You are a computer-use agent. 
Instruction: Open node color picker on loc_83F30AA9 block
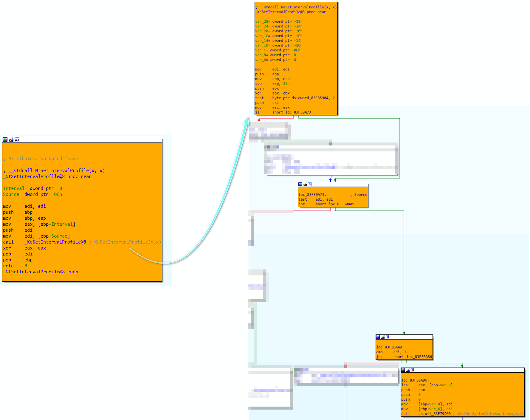point(378,337)
